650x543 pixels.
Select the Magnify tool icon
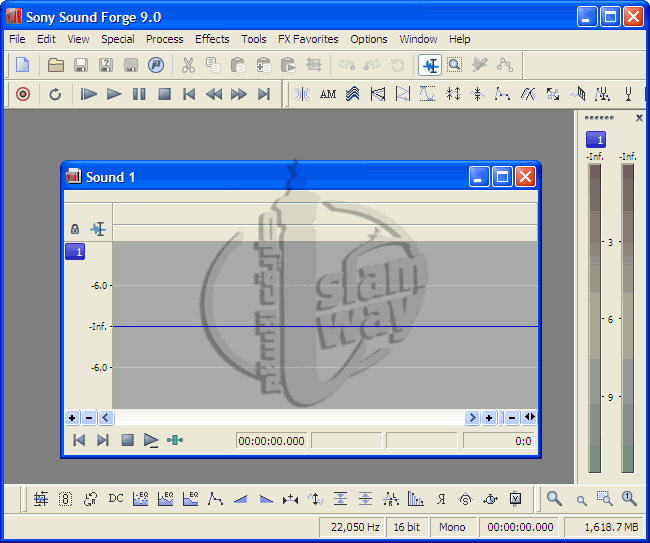coord(455,65)
